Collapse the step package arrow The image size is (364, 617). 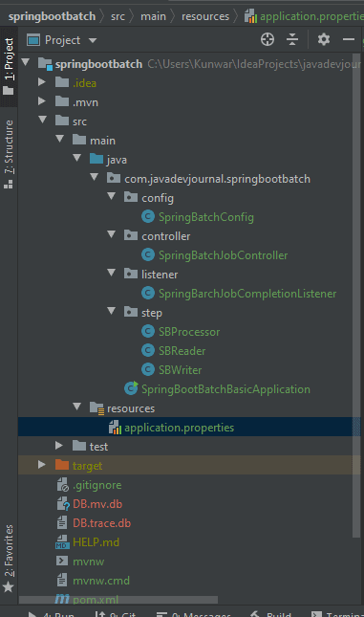(x=112, y=311)
